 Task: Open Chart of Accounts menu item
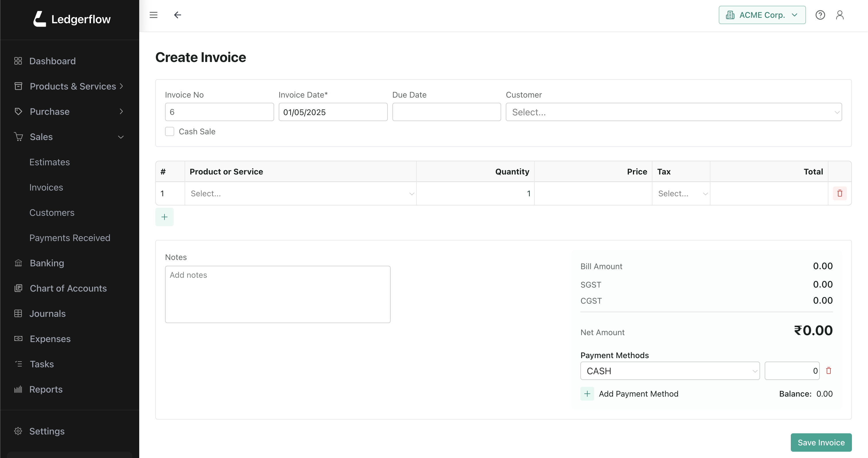click(68, 288)
